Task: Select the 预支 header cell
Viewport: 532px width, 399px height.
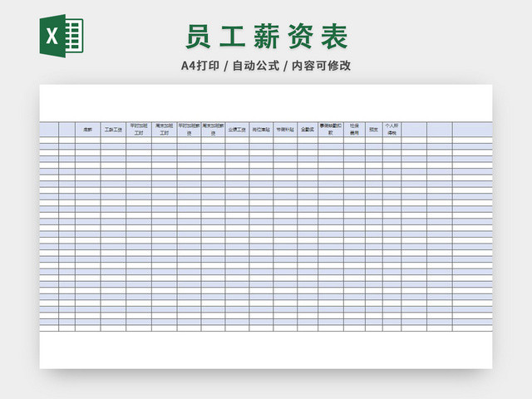Action: click(x=374, y=130)
